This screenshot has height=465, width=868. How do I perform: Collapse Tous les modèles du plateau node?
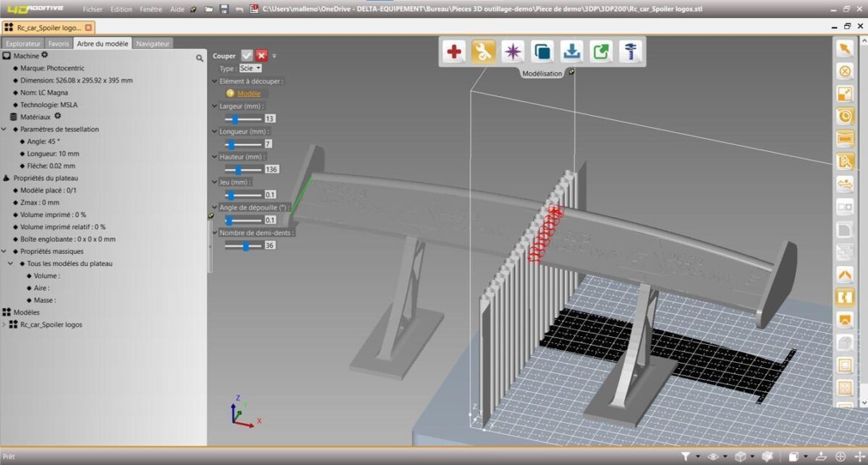click(x=11, y=263)
